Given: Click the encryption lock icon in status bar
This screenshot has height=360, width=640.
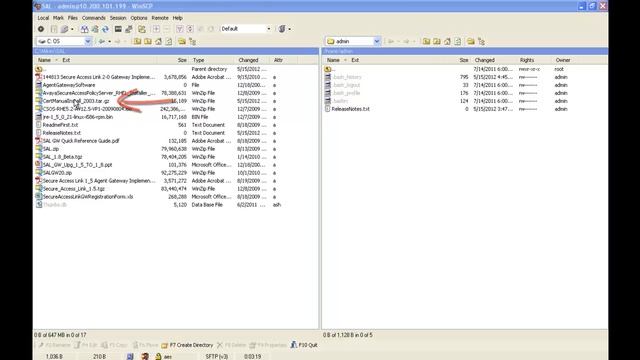Looking at the screenshot, I should (x=158, y=356).
